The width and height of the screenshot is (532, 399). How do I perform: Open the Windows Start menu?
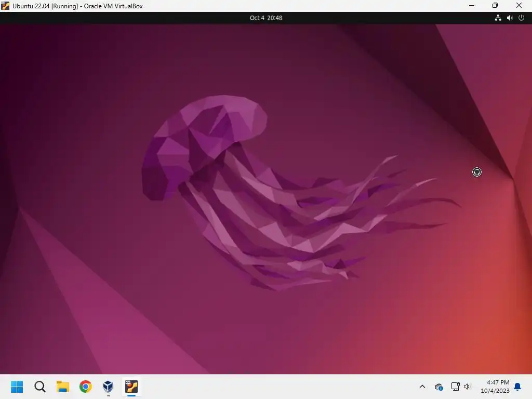pyautogui.click(x=17, y=387)
